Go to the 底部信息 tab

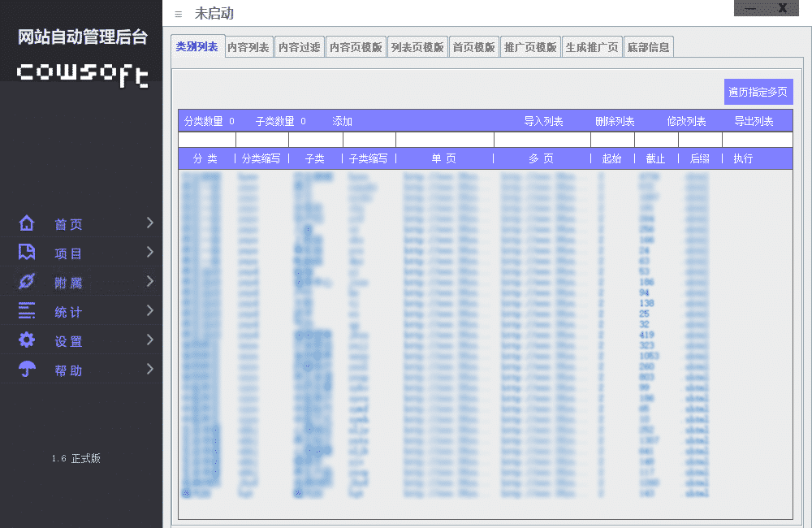tap(648, 47)
